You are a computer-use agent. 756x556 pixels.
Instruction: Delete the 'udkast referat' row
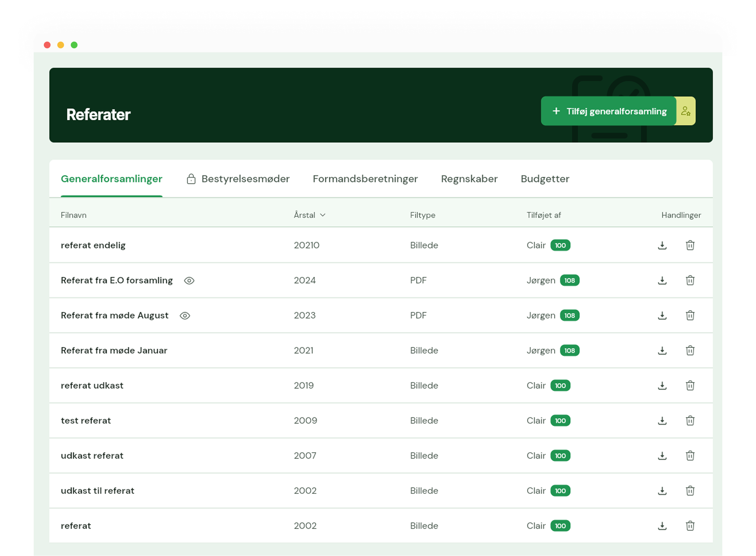point(690,456)
